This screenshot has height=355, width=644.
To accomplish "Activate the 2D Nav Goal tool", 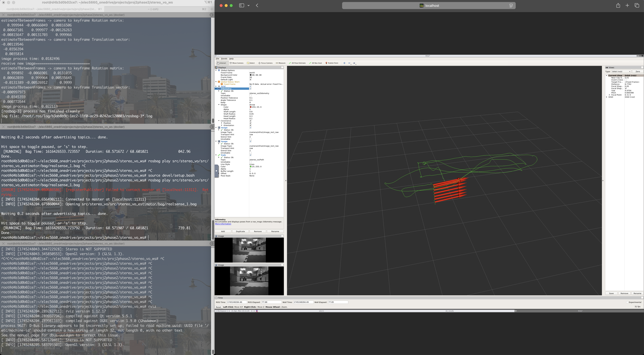I will [315, 63].
